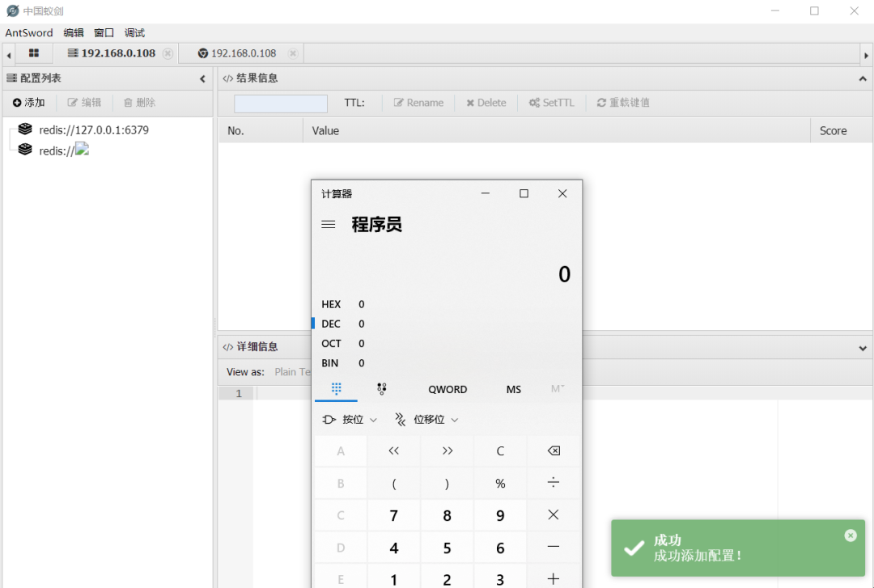Open the 位移位 bit shift dropdown
The image size is (874, 588).
coord(426,420)
